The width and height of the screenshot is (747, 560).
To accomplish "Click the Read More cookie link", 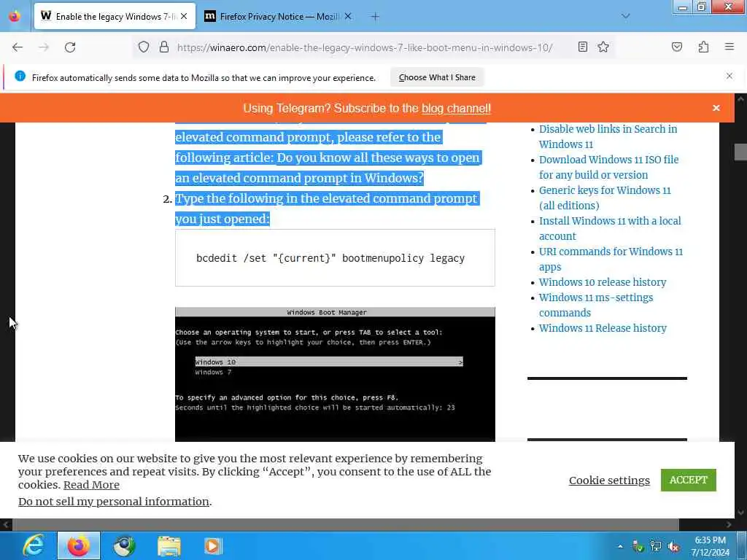I will tap(91, 485).
